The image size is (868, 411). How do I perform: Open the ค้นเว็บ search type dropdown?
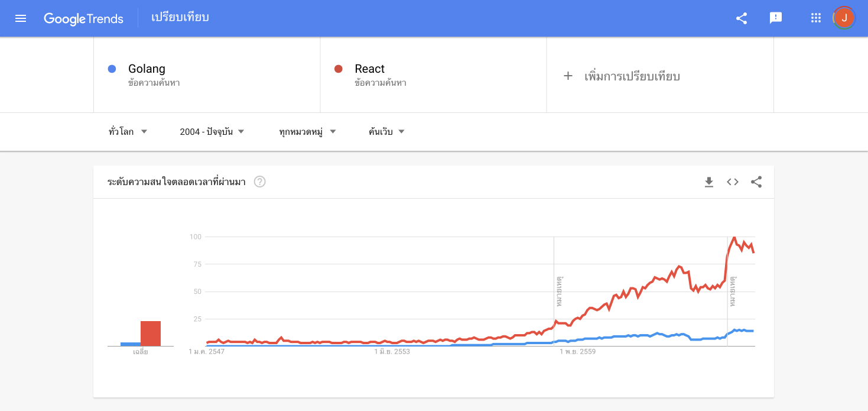pos(387,132)
